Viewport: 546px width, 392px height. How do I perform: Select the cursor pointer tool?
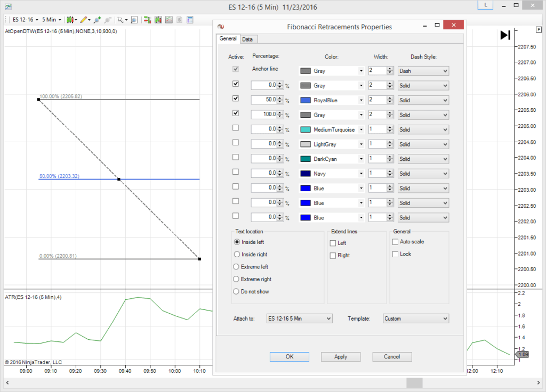click(x=122, y=20)
